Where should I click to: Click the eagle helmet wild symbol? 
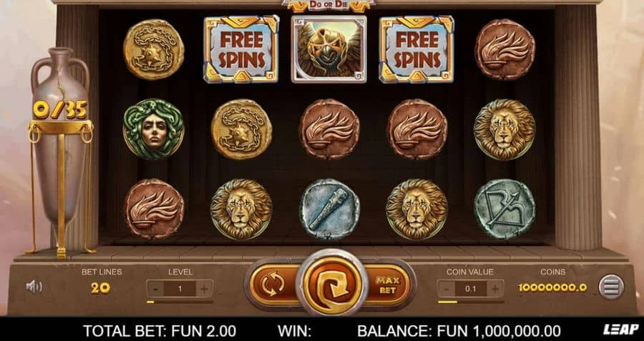pyautogui.click(x=329, y=49)
